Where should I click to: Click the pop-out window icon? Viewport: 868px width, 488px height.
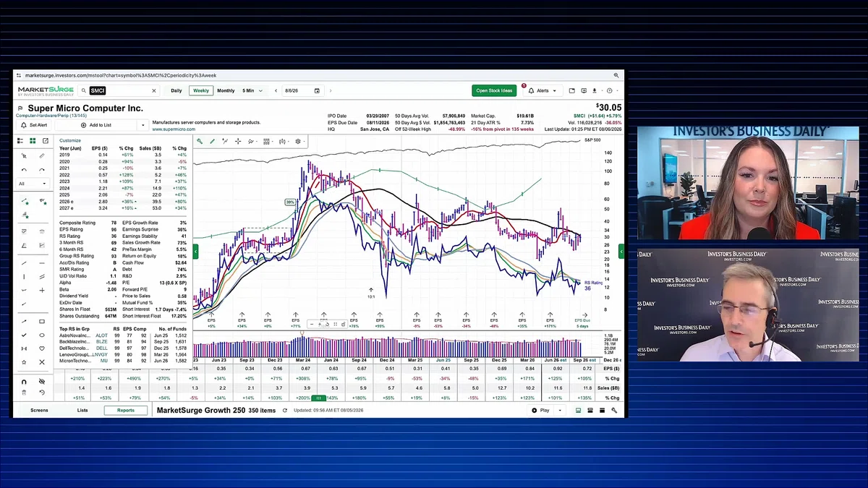point(45,141)
